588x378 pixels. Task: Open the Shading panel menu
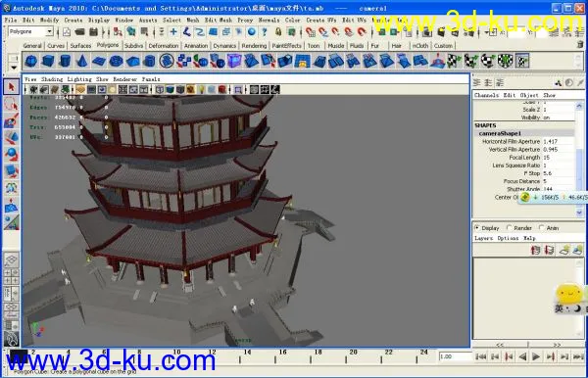pyautogui.click(x=52, y=79)
